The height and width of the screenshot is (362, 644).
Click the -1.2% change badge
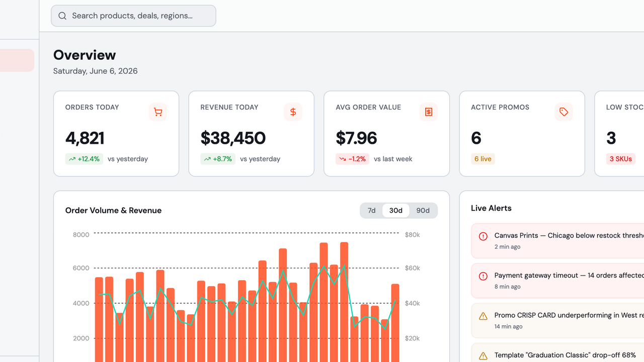point(353,159)
